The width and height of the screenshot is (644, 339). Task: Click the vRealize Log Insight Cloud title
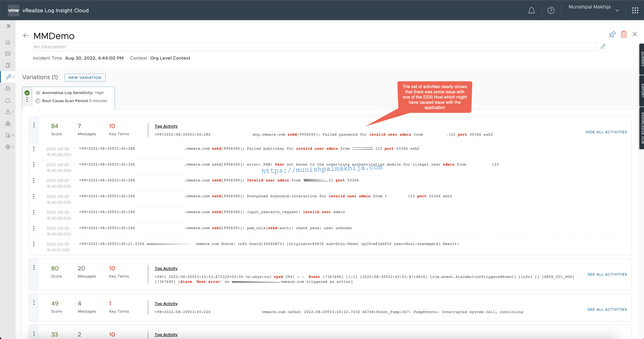coord(55,10)
